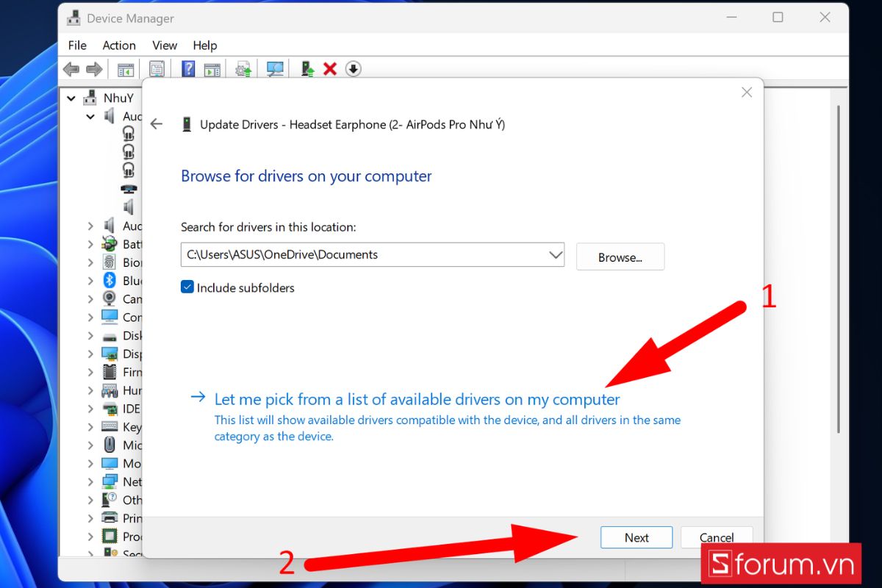Open the File menu
Image resolution: width=882 pixels, height=588 pixels.
coord(77,45)
